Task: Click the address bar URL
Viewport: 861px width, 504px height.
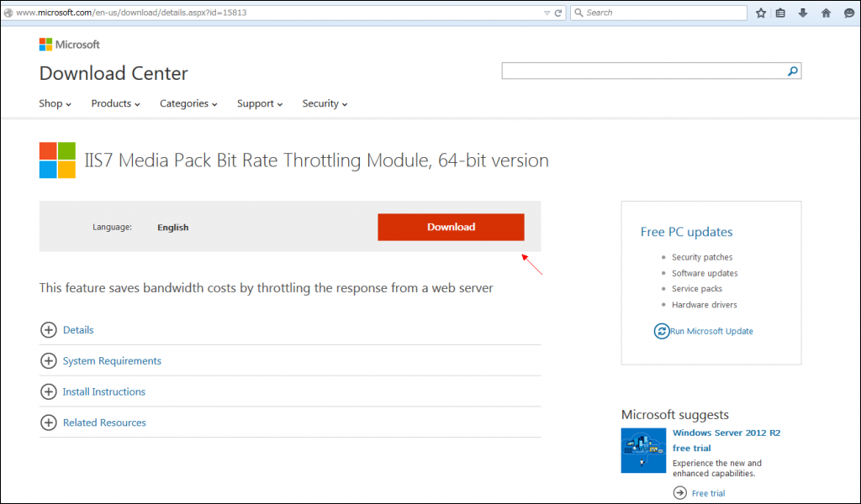Action: [x=131, y=13]
